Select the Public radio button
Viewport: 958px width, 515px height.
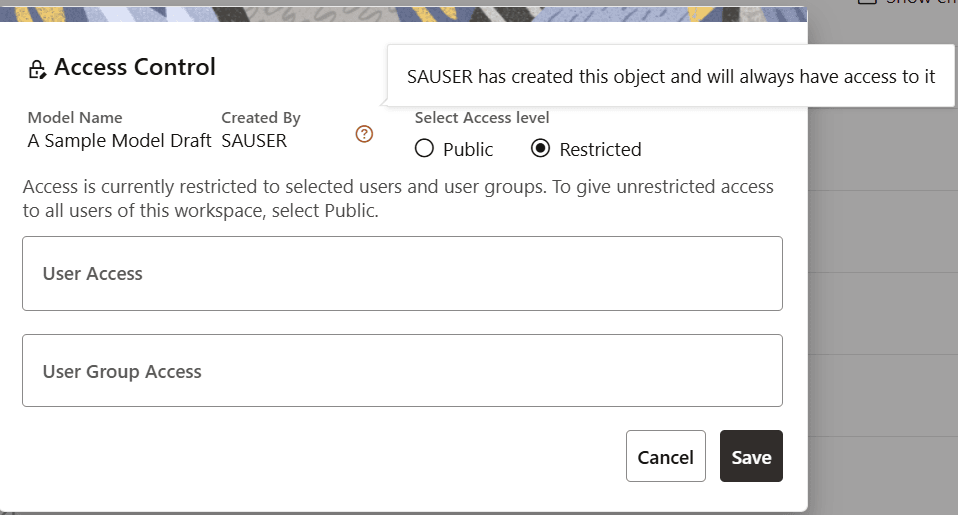[x=424, y=149]
